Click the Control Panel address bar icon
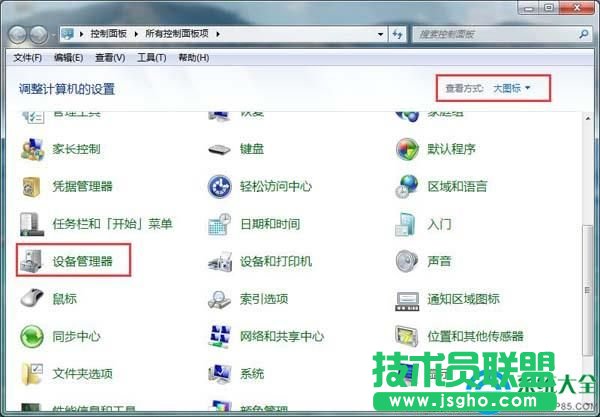This screenshot has height=417, width=600. click(68, 34)
